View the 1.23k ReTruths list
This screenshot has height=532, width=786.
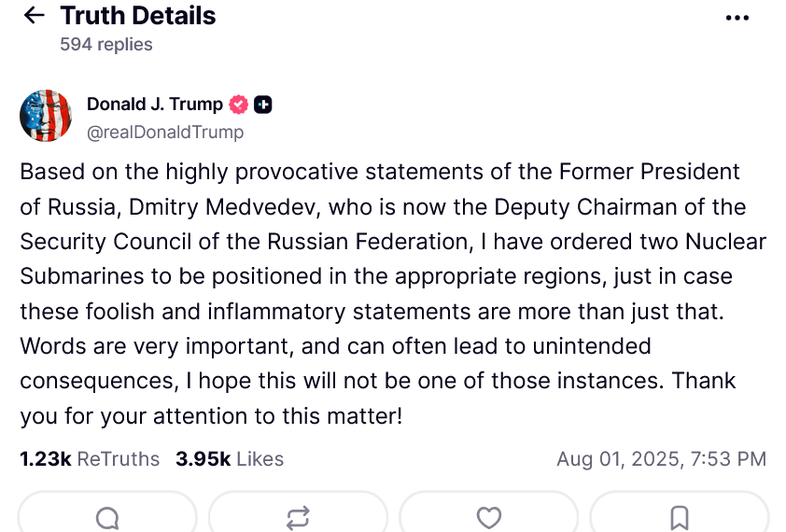[x=90, y=459]
